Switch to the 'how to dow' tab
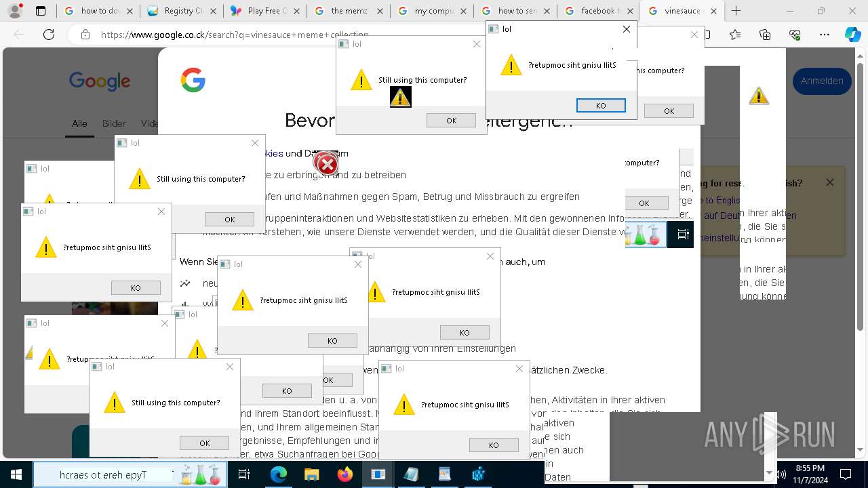 [98, 11]
